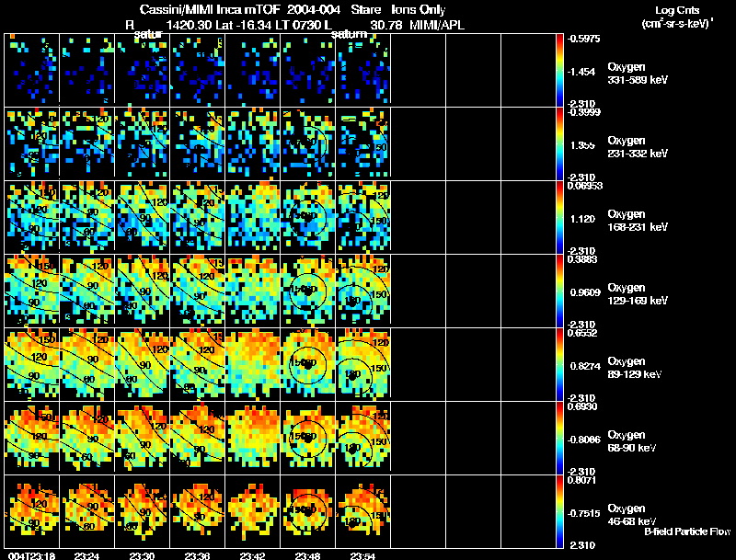The image size is (736, 560).
Task: Select the 'Oxygen 129-169 keV' label
Action: pyautogui.click(x=638, y=294)
